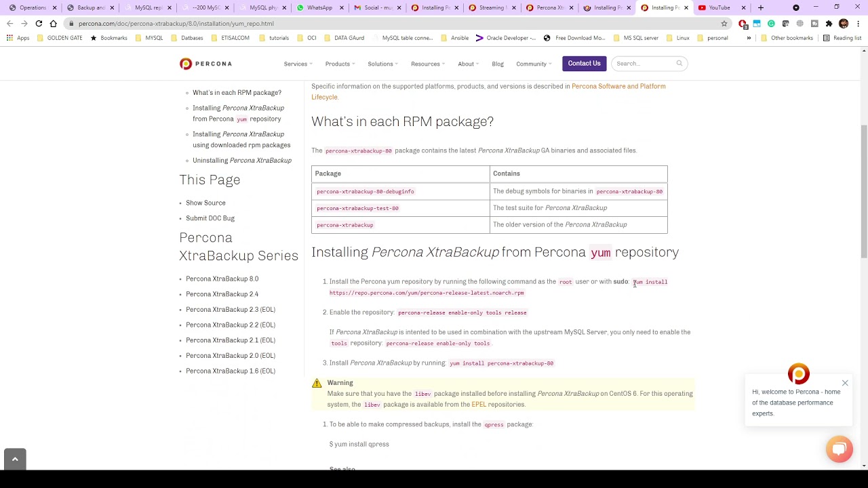Close the WhatsApp tab

coord(341,7)
